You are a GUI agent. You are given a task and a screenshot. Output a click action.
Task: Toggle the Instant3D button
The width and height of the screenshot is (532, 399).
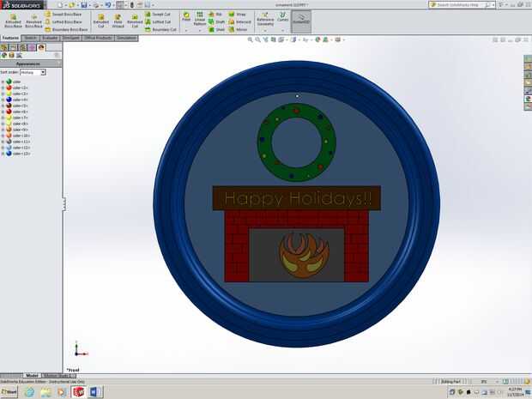[301, 21]
